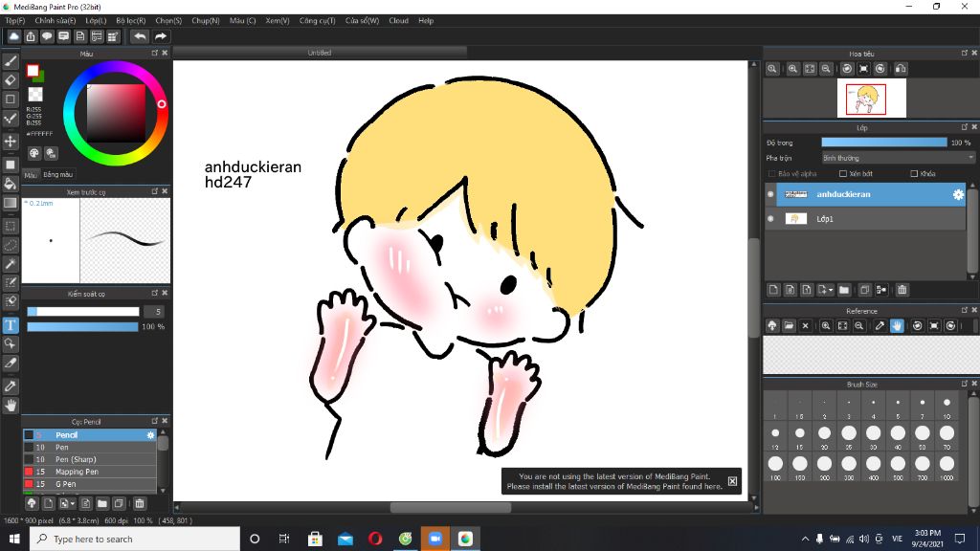The width and height of the screenshot is (980, 551).
Task: Click the Navigator canvas thumbnail
Action: pyautogui.click(x=871, y=99)
